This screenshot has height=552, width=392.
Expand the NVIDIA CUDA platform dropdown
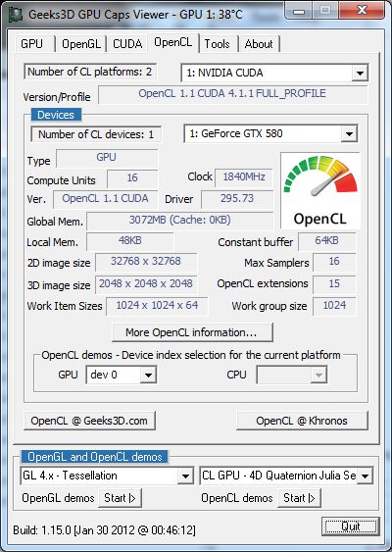point(360,74)
